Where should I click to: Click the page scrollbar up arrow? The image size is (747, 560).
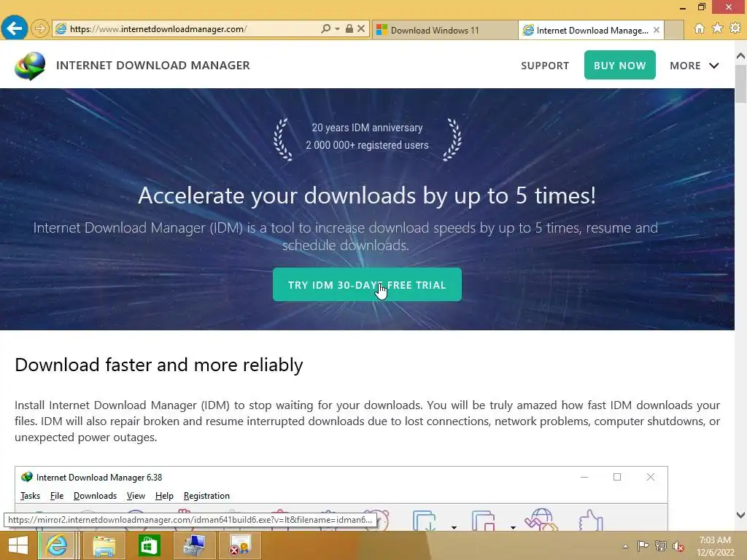[741, 56]
